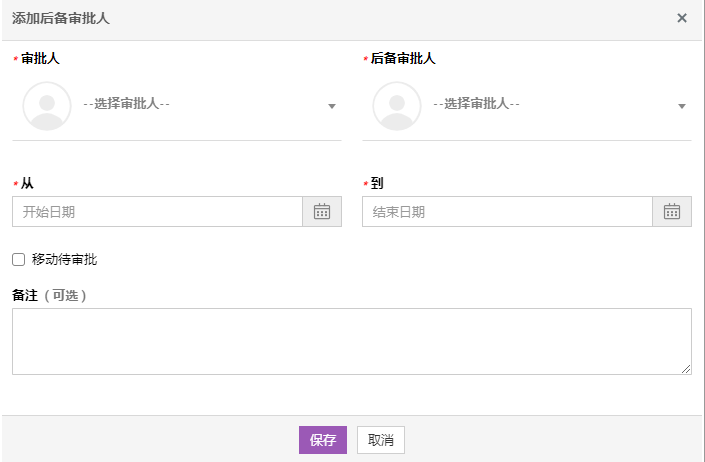Close the 添加后备审批人 dialog
Image resolution: width=705 pixels, height=462 pixels.
click(682, 18)
